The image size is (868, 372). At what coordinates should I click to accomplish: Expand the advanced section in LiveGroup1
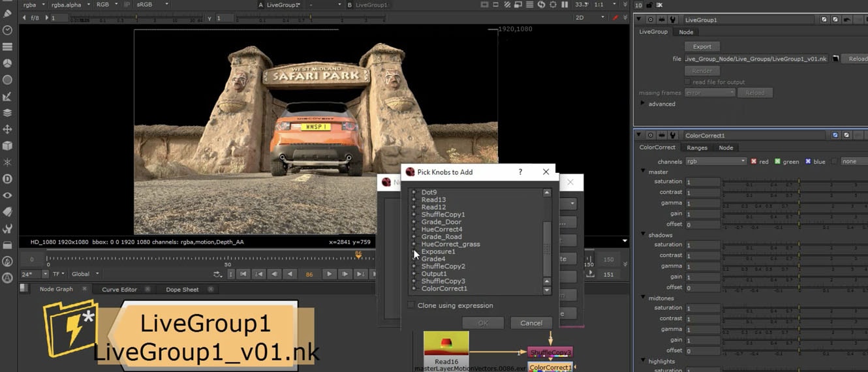click(643, 104)
